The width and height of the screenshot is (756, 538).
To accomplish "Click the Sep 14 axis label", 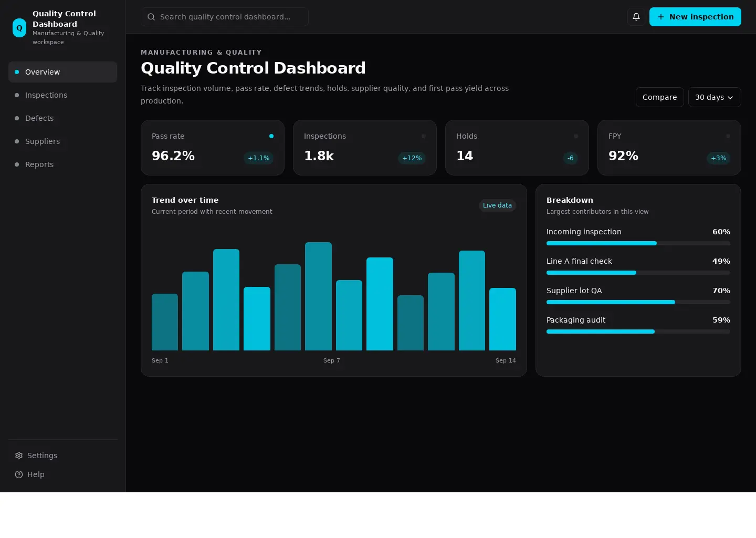I will click(x=506, y=360).
